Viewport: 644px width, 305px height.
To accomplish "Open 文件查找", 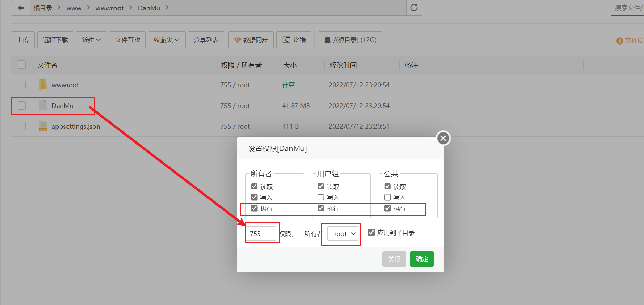I will click(127, 40).
